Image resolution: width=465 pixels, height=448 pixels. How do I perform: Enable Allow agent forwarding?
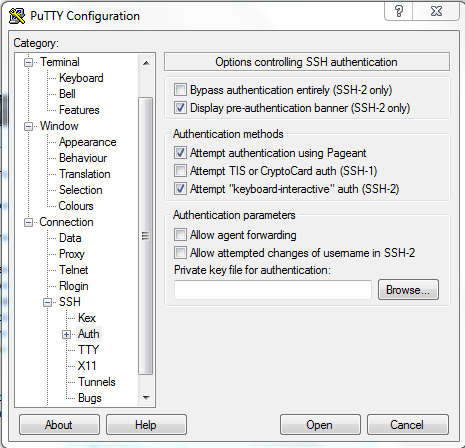pyautogui.click(x=180, y=235)
